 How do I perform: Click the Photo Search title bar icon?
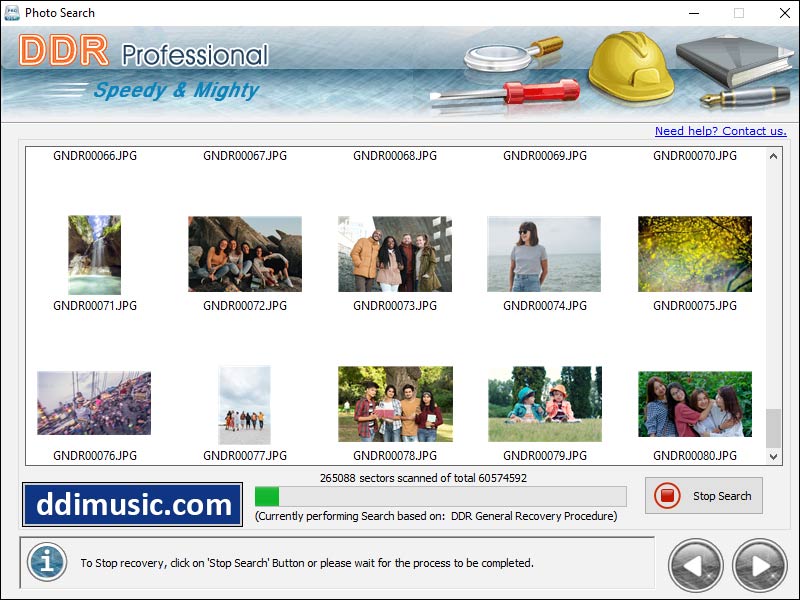[x=10, y=13]
